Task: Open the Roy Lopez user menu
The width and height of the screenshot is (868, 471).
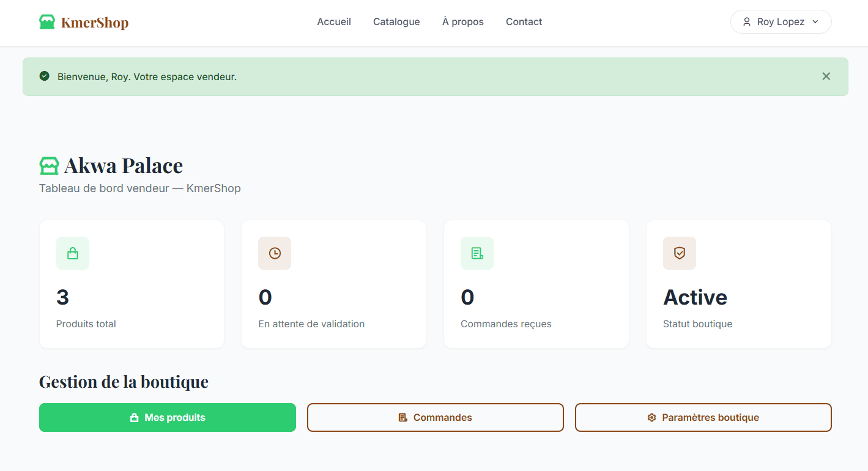Action: pos(781,22)
